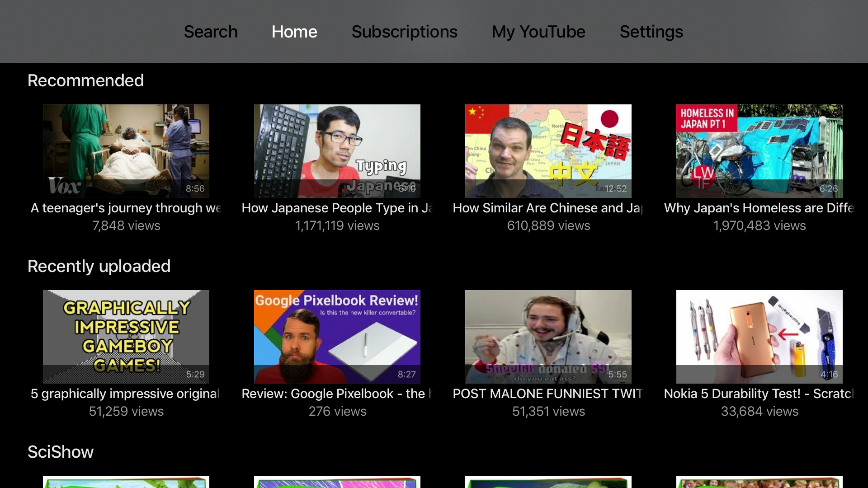The height and width of the screenshot is (488, 868).
Task: Open the Post Malone stream thumbnail
Action: pos(548,337)
